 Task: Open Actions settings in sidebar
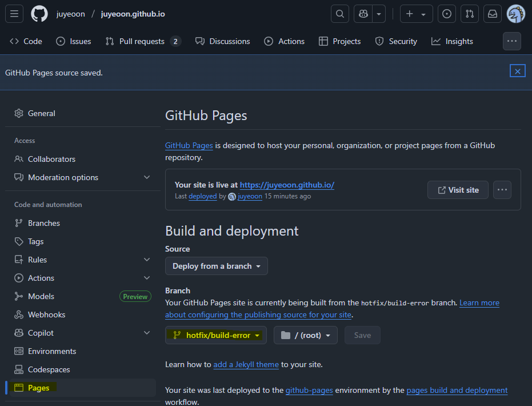click(83, 278)
